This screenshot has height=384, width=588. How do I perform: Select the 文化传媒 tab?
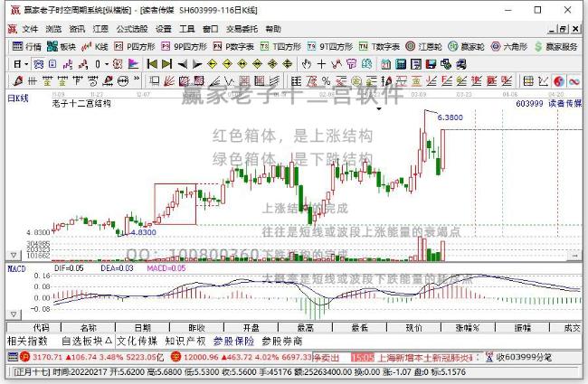[x=138, y=341]
